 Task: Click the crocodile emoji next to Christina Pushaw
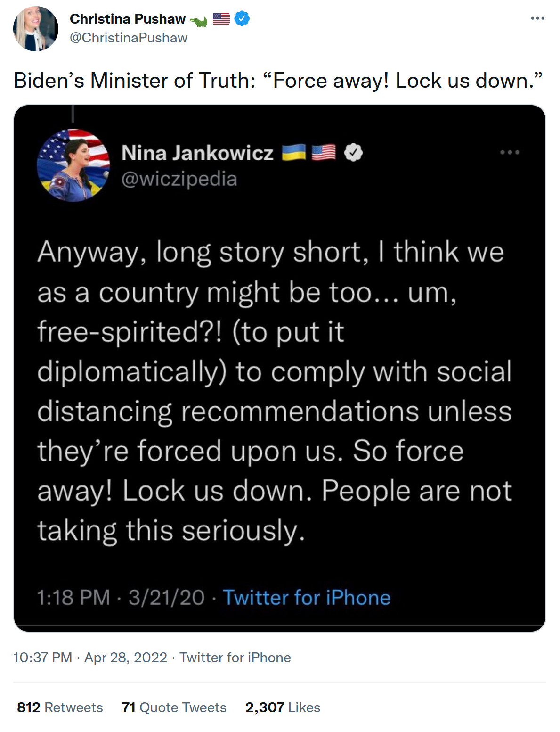click(199, 20)
